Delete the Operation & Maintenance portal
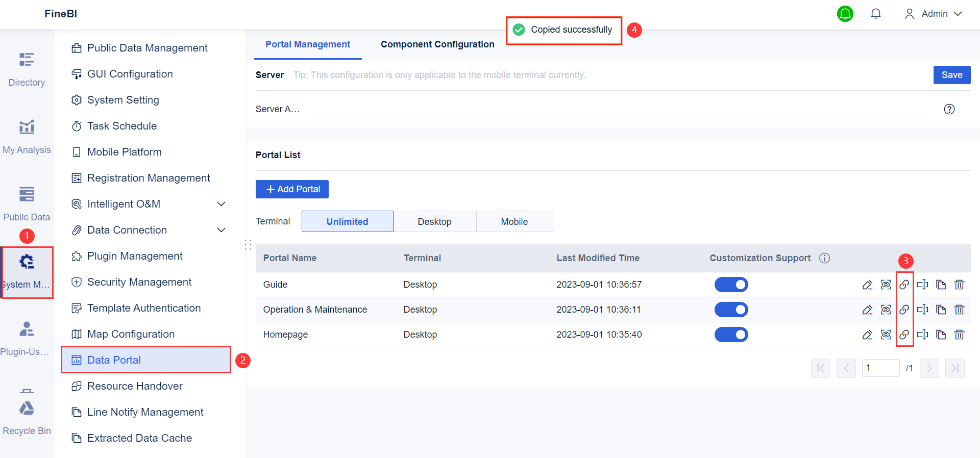980x458 pixels. pyautogui.click(x=959, y=310)
